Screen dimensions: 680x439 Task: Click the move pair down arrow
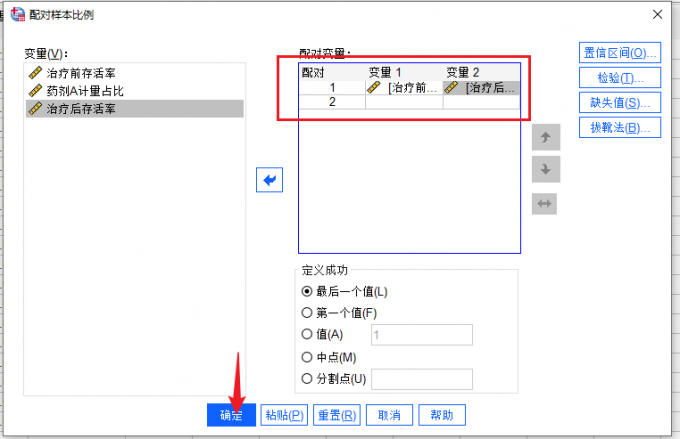pyautogui.click(x=546, y=169)
